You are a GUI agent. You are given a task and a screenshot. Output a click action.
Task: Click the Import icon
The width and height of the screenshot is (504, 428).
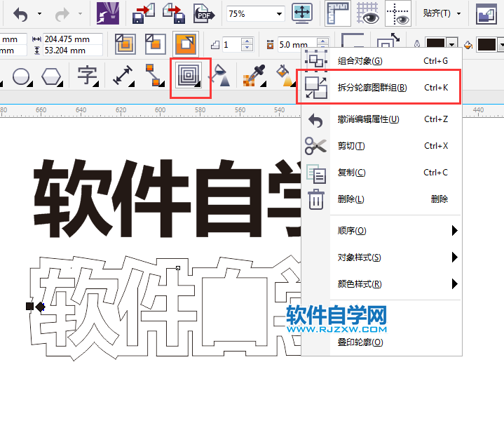click(x=144, y=13)
